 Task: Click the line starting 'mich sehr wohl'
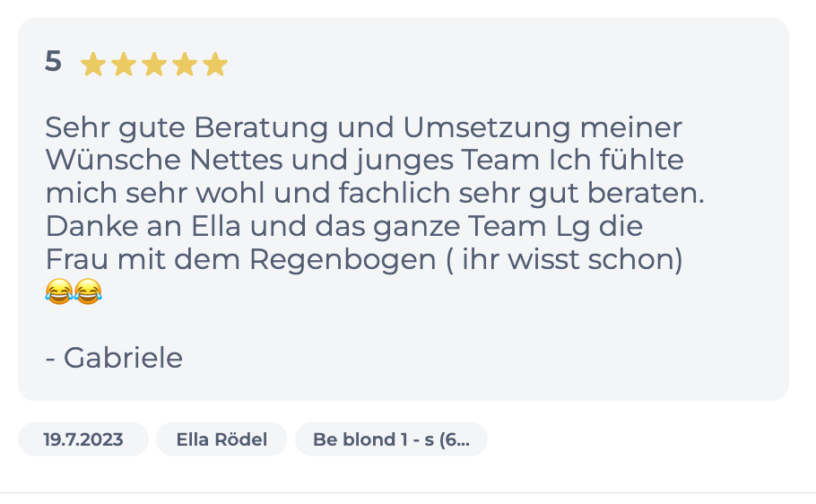coord(375,194)
